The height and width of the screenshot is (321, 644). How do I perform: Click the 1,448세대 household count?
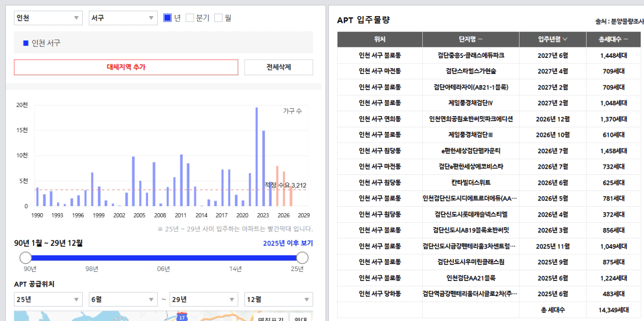pos(614,55)
